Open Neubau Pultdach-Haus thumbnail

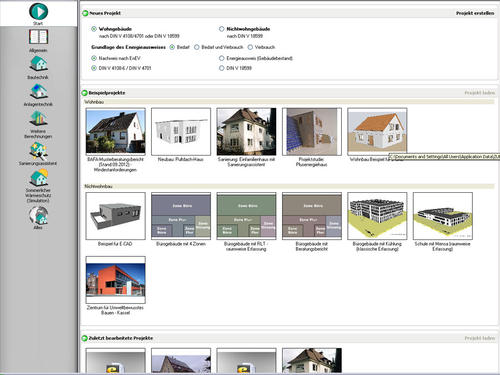tap(181, 132)
